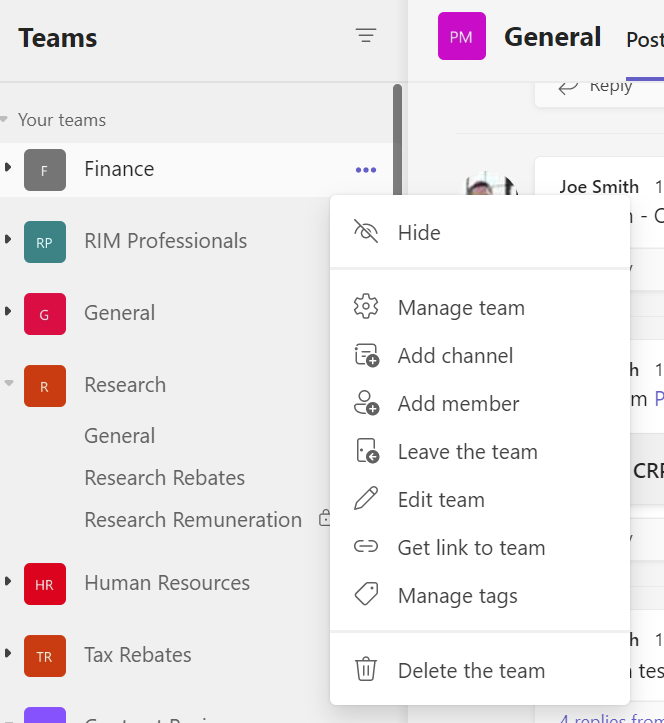Viewport: 664px width, 723px height.
Task: Select the RIM Professionals team name
Action: [166, 241]
